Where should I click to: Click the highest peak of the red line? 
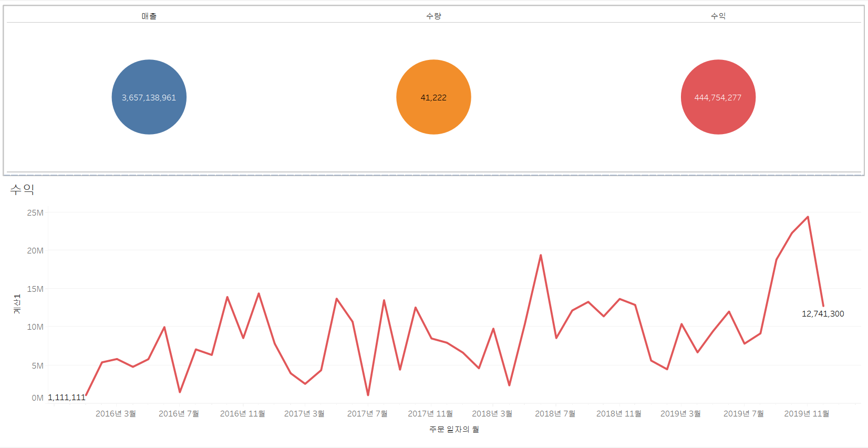(808, 217)
